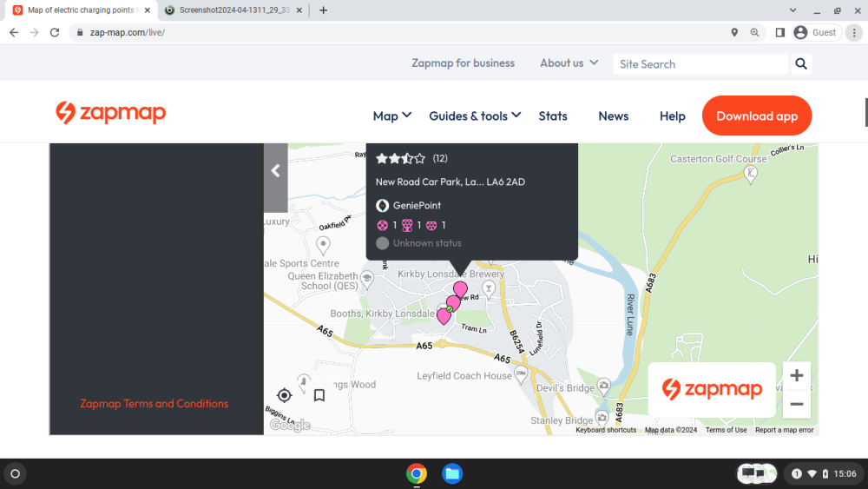Open the Guest profile menu
The height and width of the screenshot is (489, 868).
[815, 33]
